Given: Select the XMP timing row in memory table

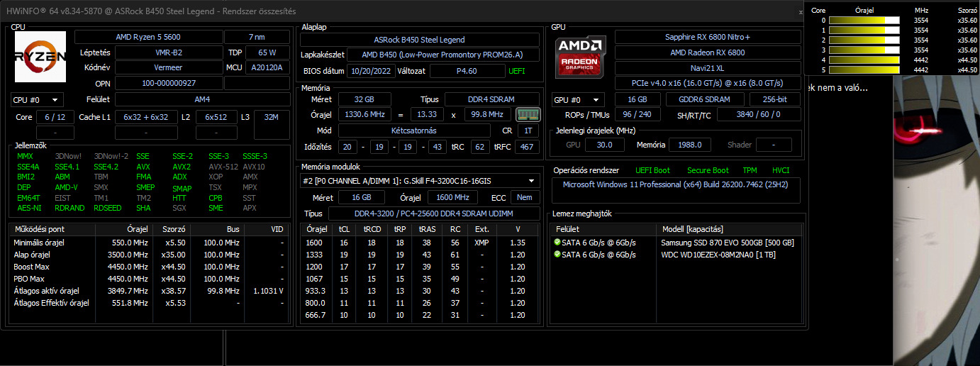Looking at the screenshot, I should click(x=420, y=243).
